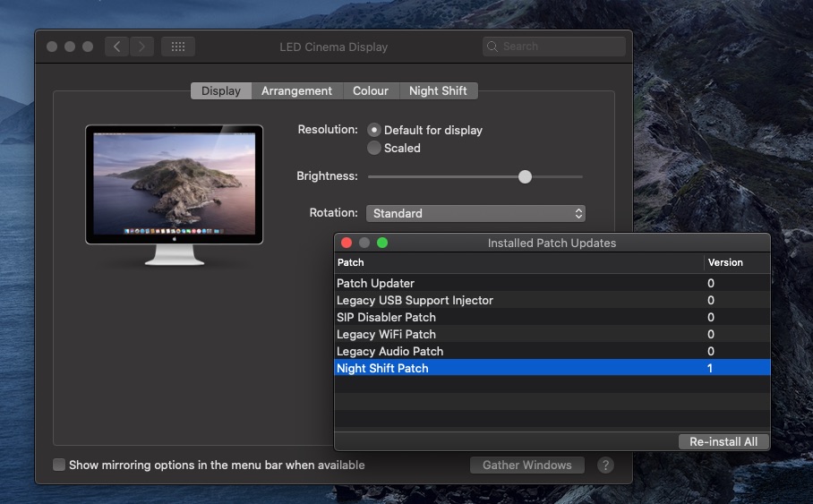Screen dimensions: 813x504
Task: Go back with the left chevron button
Action: pos(116,47)
